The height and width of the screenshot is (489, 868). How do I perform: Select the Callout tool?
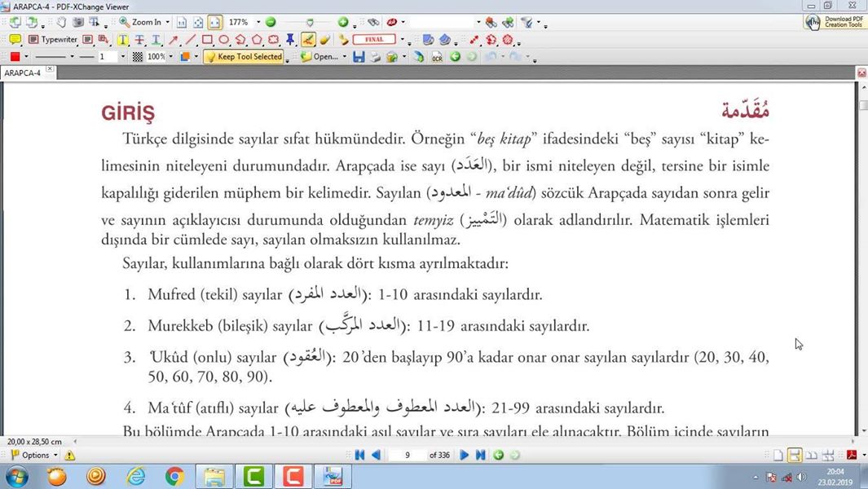[103, 39]
